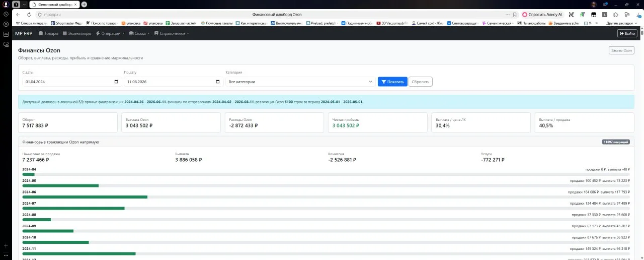
Task: Click the tab counter icon showing 1
Action: click(16, 4)
